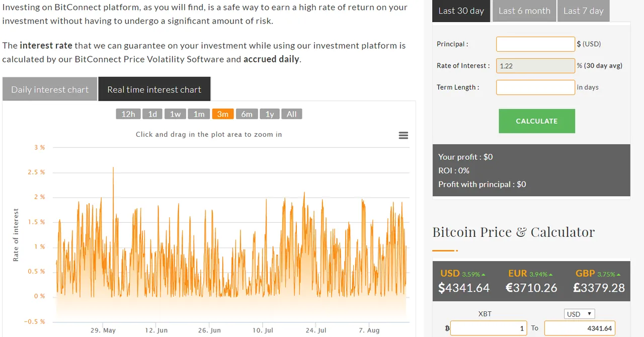The height and width of the screenshot is (337, 644).
Task: Click the 'ROI : 0%' result
Action: pyautogui.click(x=454, y=171)
